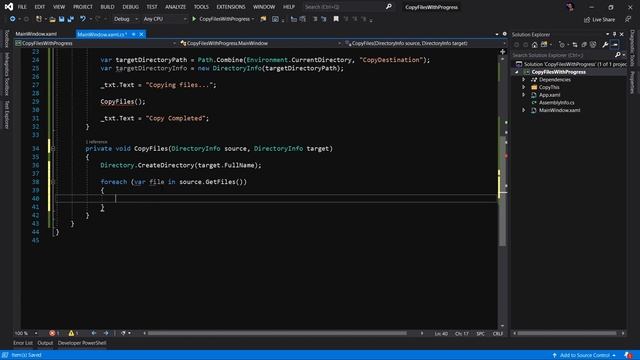Viewport: 640px width, 360px height.
Task: Open Solution Explorer window position dropdown
Action: point(607,35)
